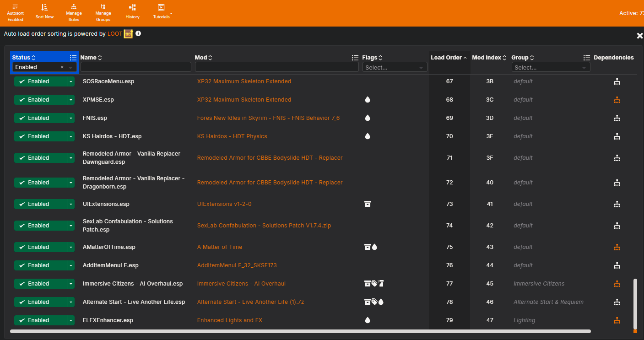Open the orange dependencies icon for XPMSE.esp
Viewport: 644px width, 340px height.
click(617, 100)
